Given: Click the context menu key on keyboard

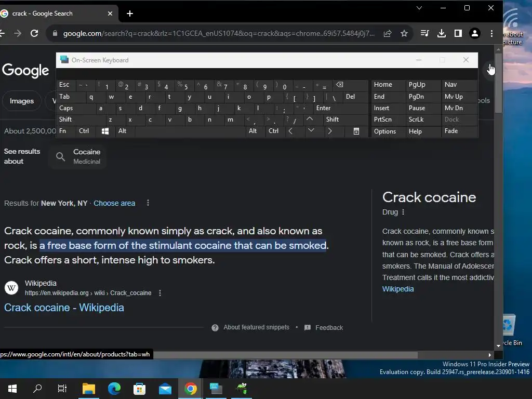Looking at the screenshot, I should tap(356, 131).
